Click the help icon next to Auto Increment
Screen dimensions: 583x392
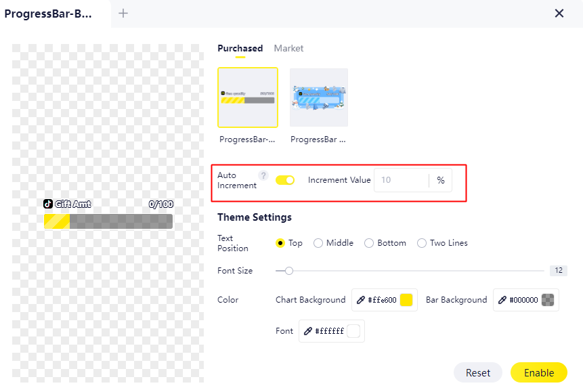pyautogui.click(x=263, y=176)
